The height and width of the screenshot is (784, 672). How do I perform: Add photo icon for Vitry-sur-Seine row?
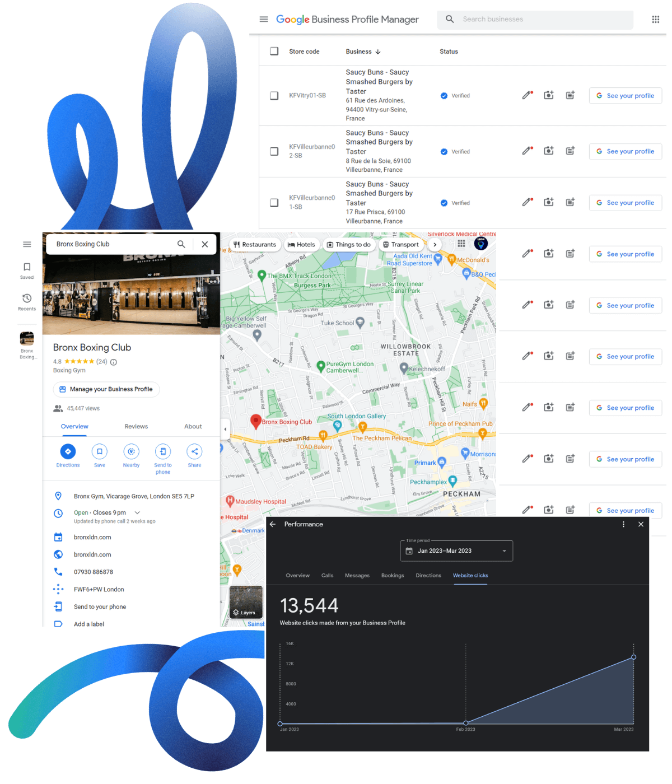tap(549, 95)
